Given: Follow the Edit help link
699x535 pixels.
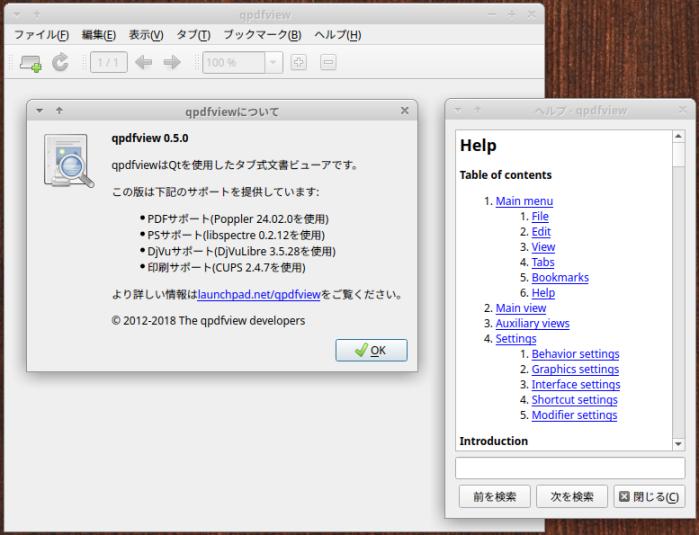Looking at the screenshot, I should click(x=541, y=232).
